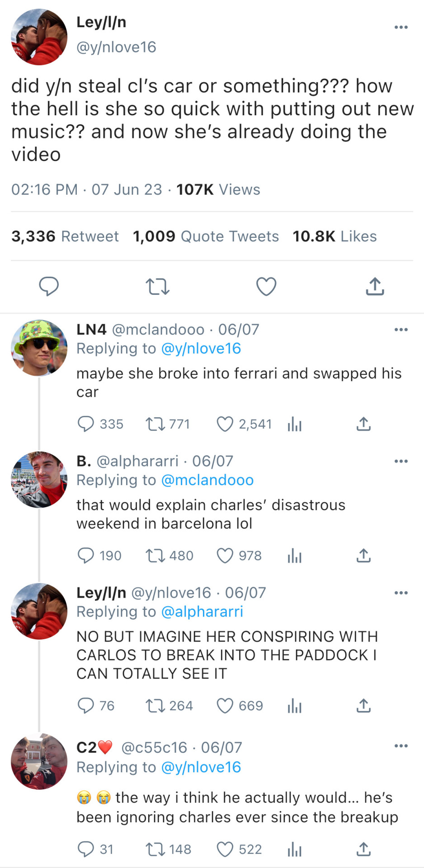This screenshot has width=424, height=868.
Task: Reply to B.'s tweet with 190 comments
Action: pos(86,556)
